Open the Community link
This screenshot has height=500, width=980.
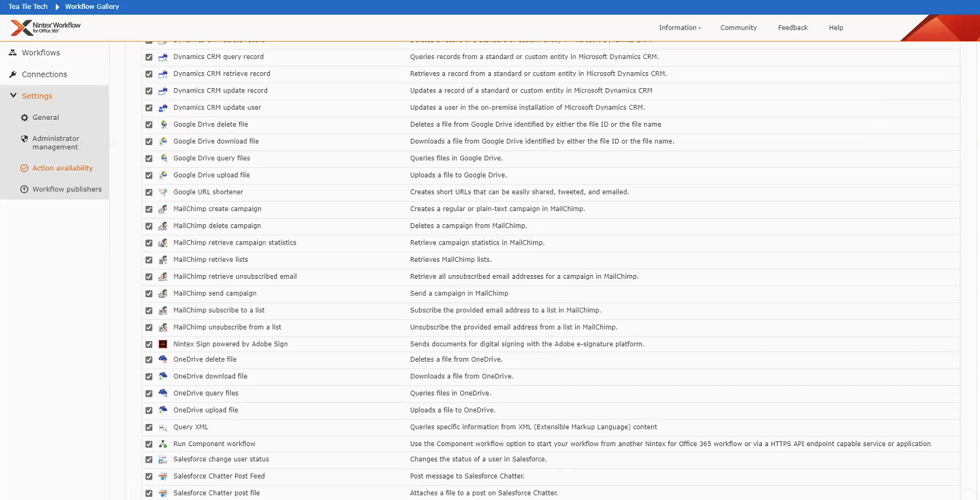[x=738, y=28]
